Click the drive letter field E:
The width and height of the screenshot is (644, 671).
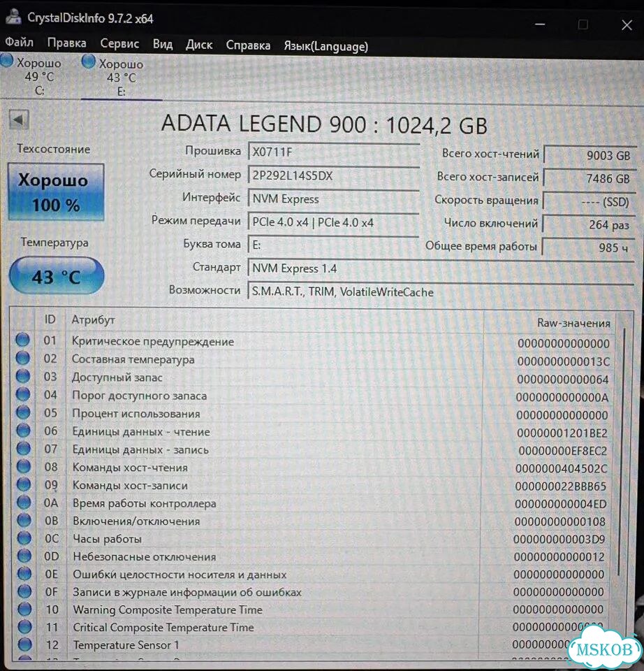click(334, 245)
